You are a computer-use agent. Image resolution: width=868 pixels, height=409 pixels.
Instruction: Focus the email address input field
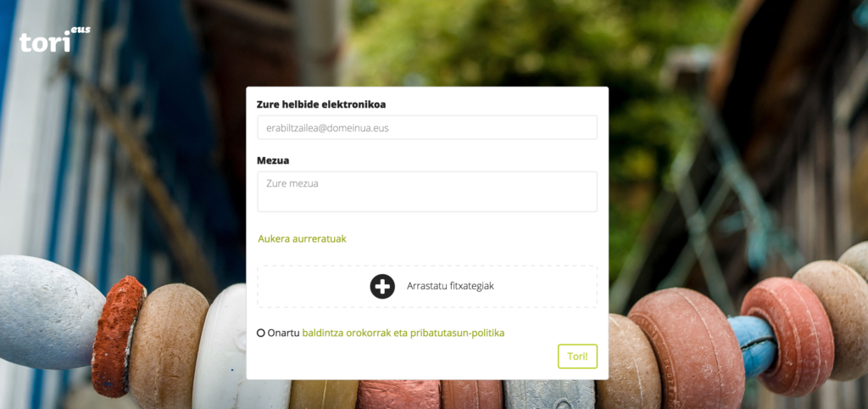coord(427,127)
